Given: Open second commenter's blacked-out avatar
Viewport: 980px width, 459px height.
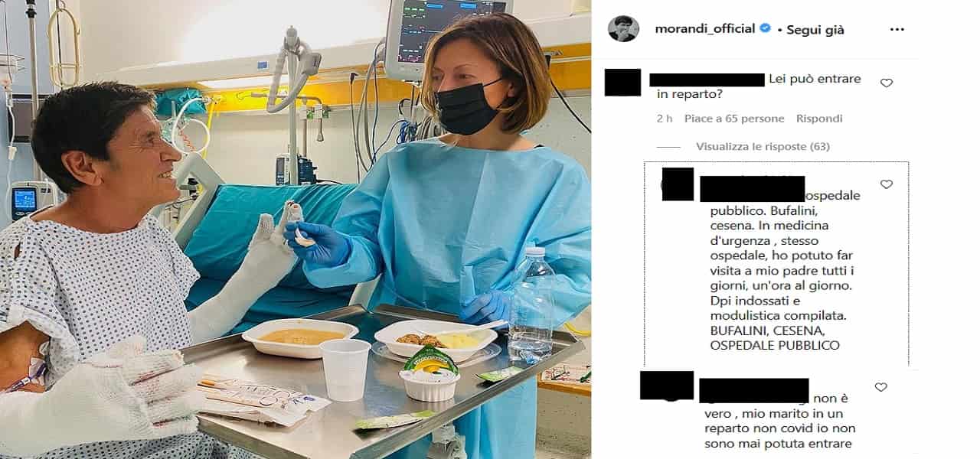Looking at the screenshot, I should (678, 184).
